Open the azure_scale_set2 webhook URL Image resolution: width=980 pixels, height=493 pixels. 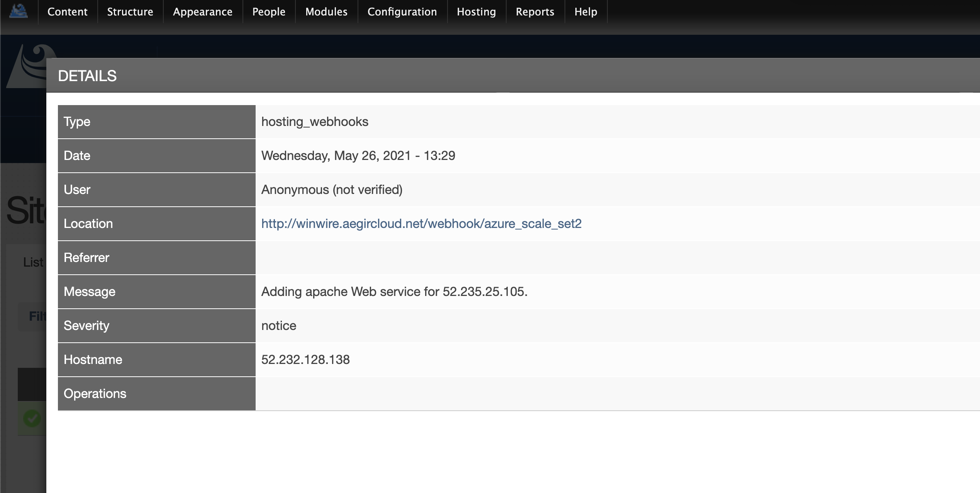(422, 223)
